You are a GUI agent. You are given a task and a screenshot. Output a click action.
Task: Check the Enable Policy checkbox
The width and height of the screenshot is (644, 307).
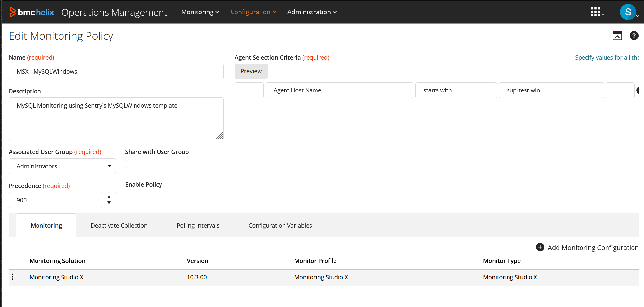coord(130,196)
